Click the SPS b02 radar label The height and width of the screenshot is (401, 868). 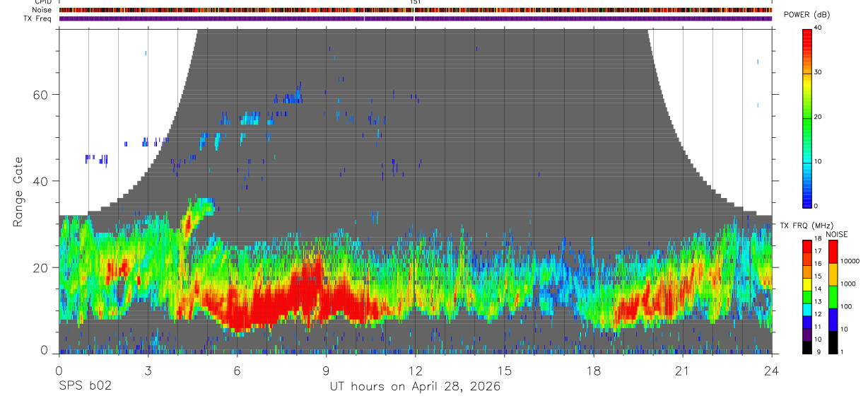85,387
